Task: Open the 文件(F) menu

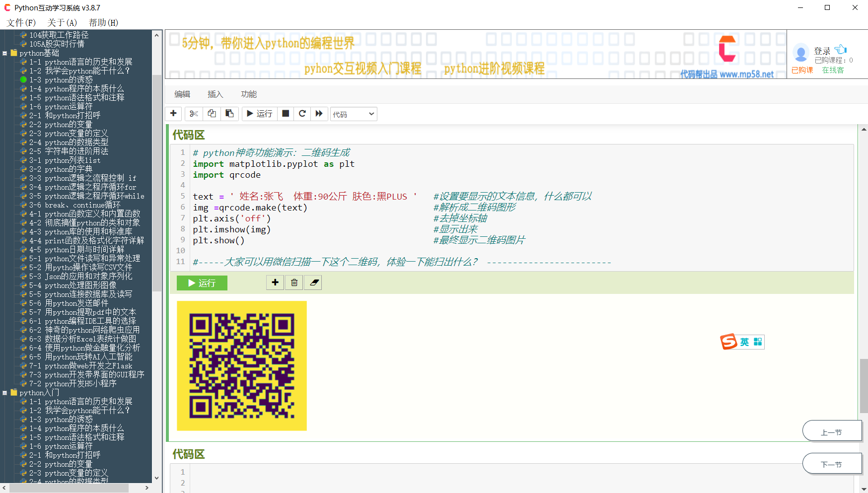Action: click(x=21, y=22)
